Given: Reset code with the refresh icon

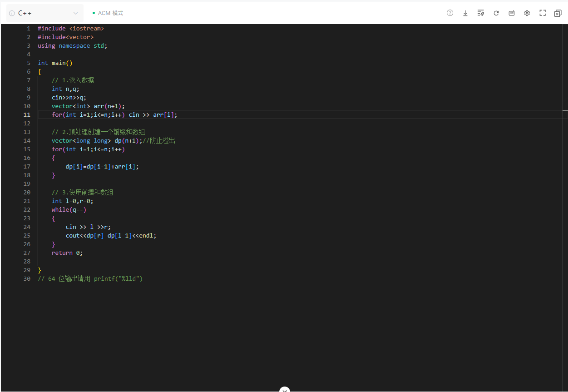Looking at the screenshot, I should pos(496,13).
